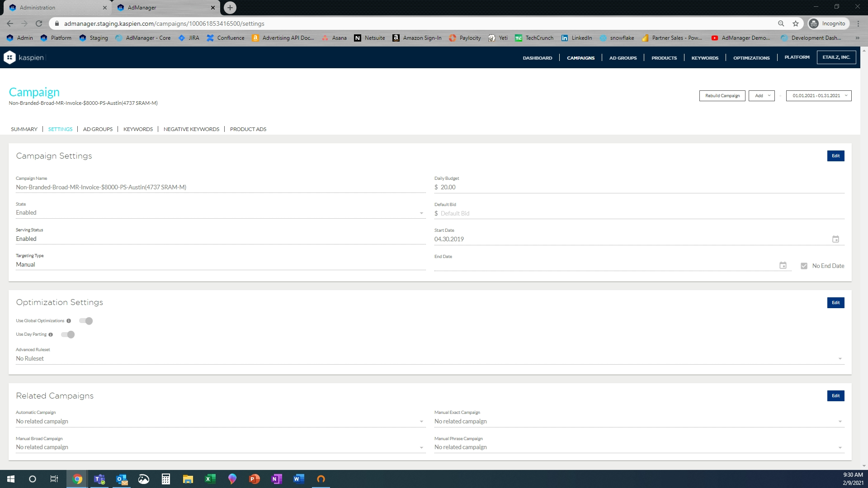Toggle Use Day Parting switch
Image resolution: width=868 pixels, height=488 pixels.
pyautogui.click(x=68, y=335)
